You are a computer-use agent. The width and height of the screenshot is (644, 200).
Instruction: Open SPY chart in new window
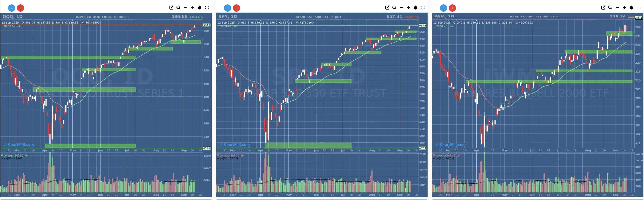tap(387, 8)
